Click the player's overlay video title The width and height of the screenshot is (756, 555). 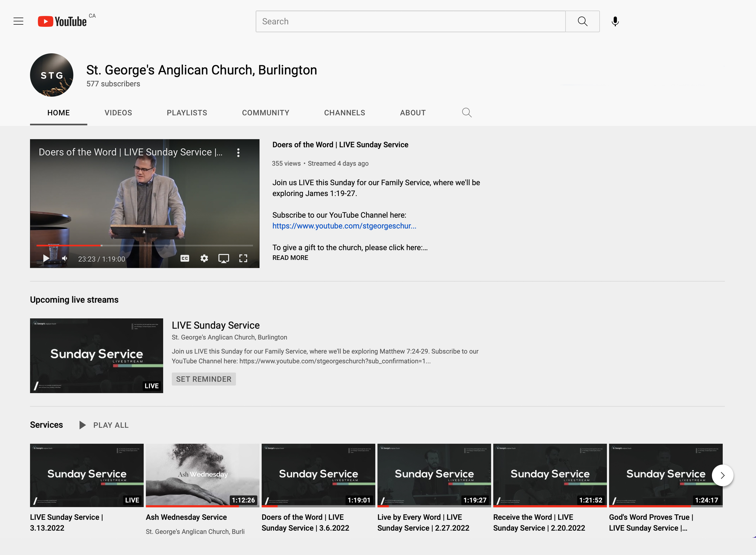point(131,152)
